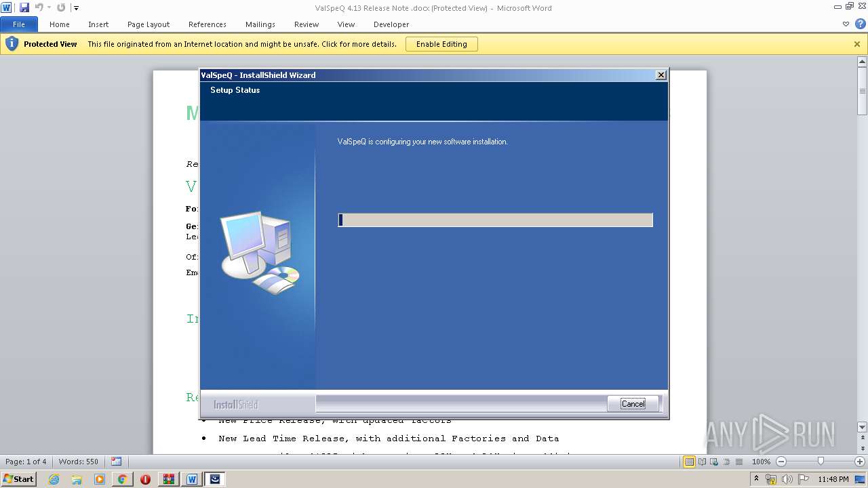
Task: Switch to the References ribbon tab
Action: pos(208,24)
